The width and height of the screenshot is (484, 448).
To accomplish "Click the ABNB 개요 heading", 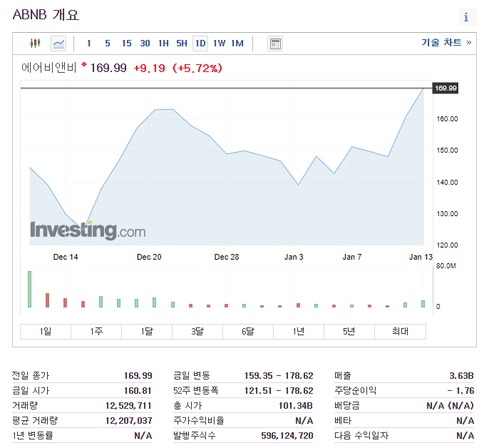I will (46, 14).
